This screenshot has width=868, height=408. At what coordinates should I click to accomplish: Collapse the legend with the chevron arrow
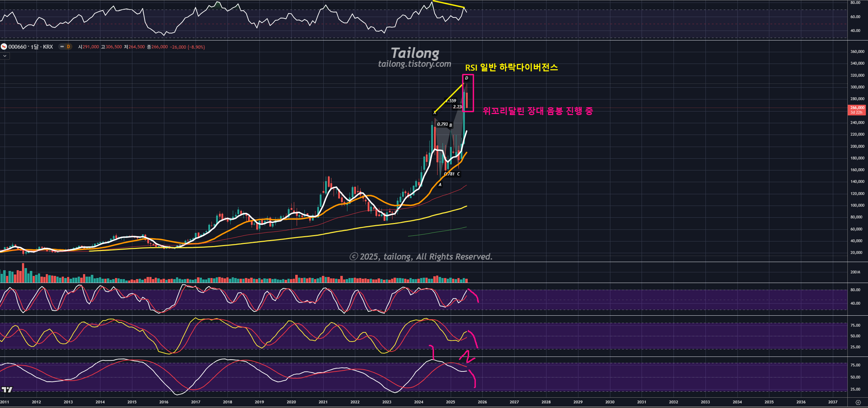[5, 56]
